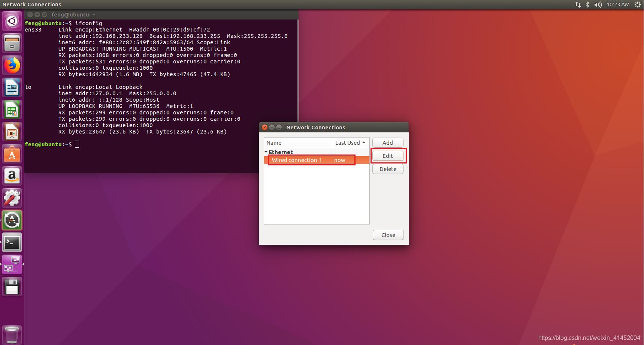Launch Firefox from the dock

pos(12,65)
